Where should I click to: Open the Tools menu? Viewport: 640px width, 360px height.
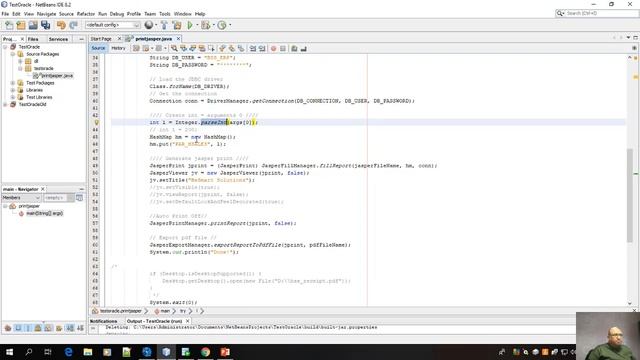pyautogui.click(x=165, y=14)
